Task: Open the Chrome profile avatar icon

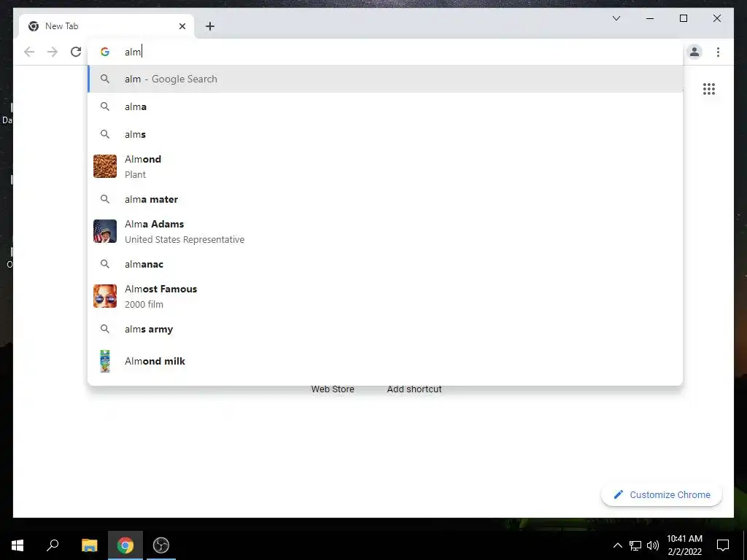Action: coord(694,52)
